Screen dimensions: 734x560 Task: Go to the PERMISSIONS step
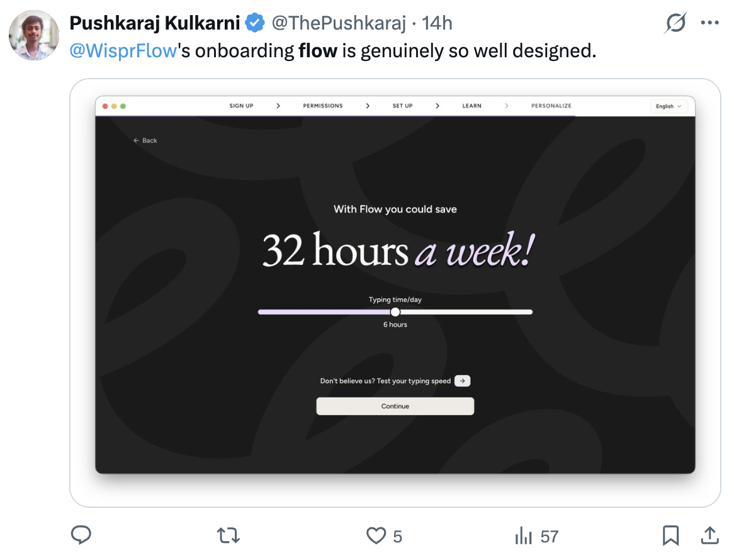322,106
